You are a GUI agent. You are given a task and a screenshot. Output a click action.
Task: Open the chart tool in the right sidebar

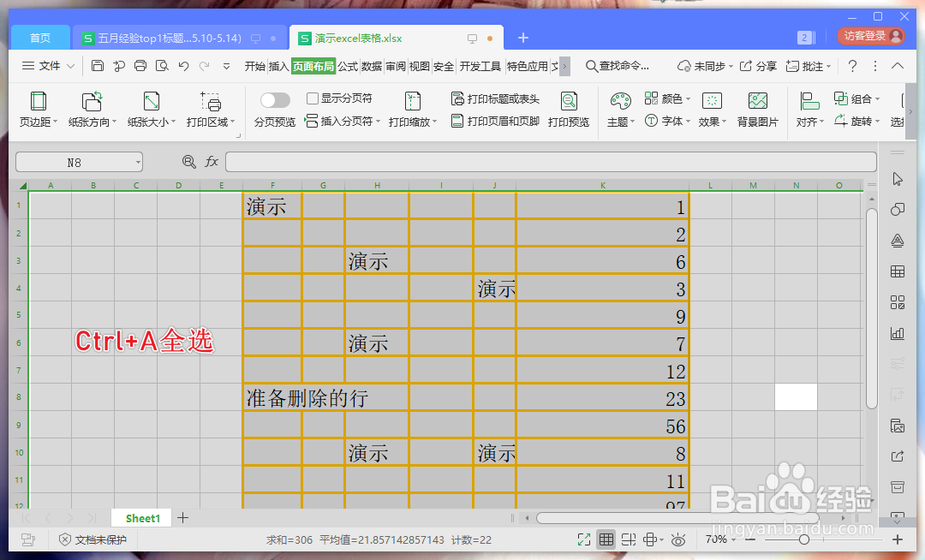897,333
